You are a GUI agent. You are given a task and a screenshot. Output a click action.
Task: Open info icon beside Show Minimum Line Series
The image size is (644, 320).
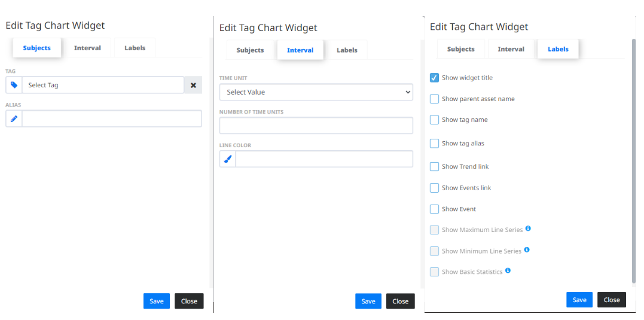[527, 249]
